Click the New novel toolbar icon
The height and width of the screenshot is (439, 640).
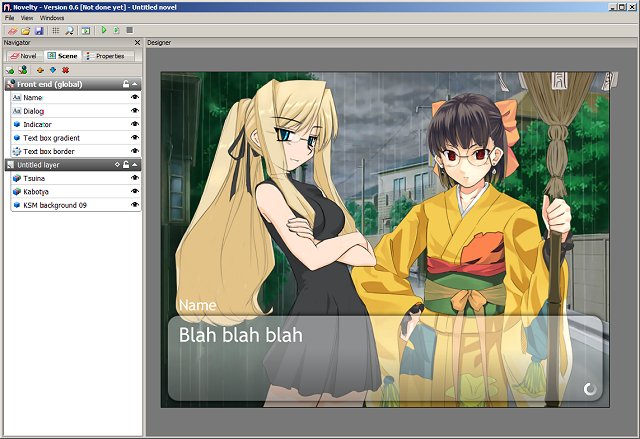pyautogui.click(x=13, y=31)
